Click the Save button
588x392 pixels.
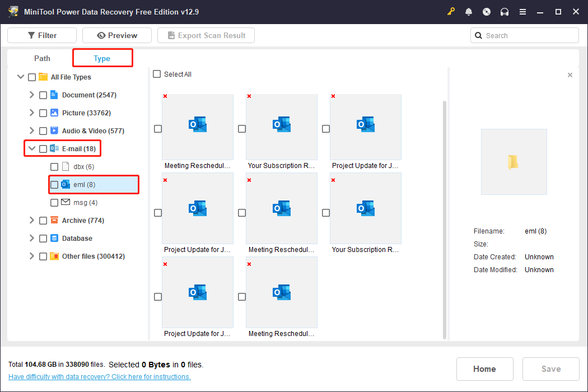point(551,368)
